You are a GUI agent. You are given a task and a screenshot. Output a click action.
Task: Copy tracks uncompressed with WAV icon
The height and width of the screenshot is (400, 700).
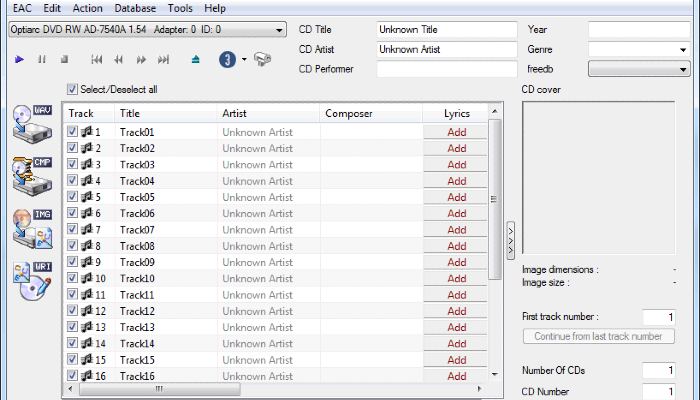[x=33, y=124]
